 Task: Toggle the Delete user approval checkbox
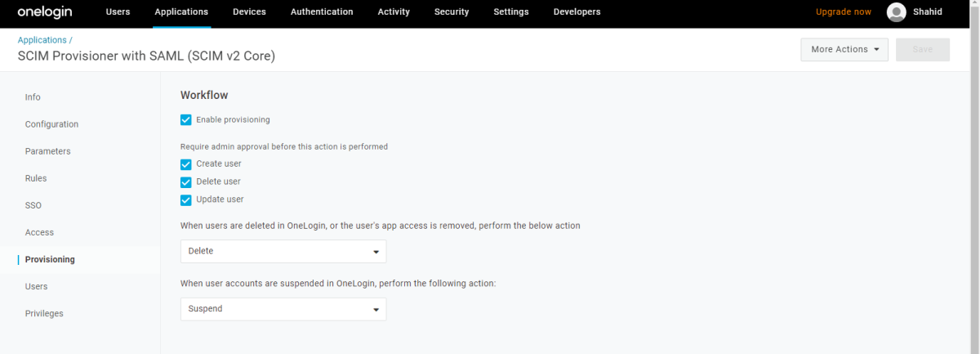[x=186, y=182]
